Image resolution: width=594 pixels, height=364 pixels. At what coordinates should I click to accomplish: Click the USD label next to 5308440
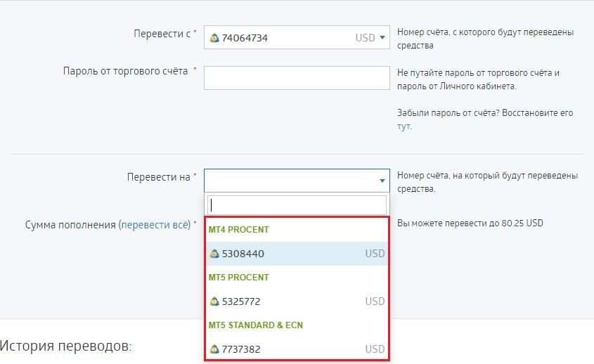375,254
